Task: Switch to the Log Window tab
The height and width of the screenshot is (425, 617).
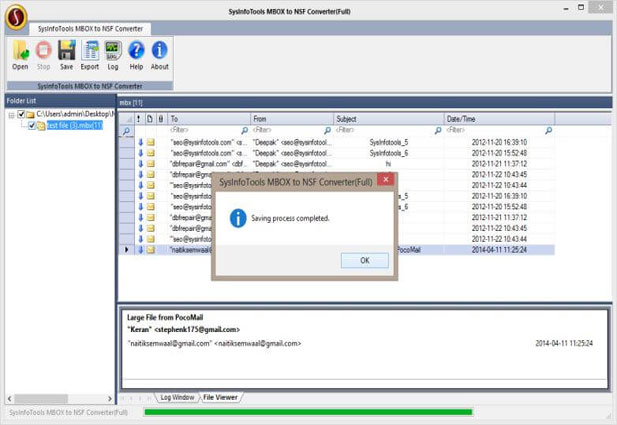Action: 177,397
